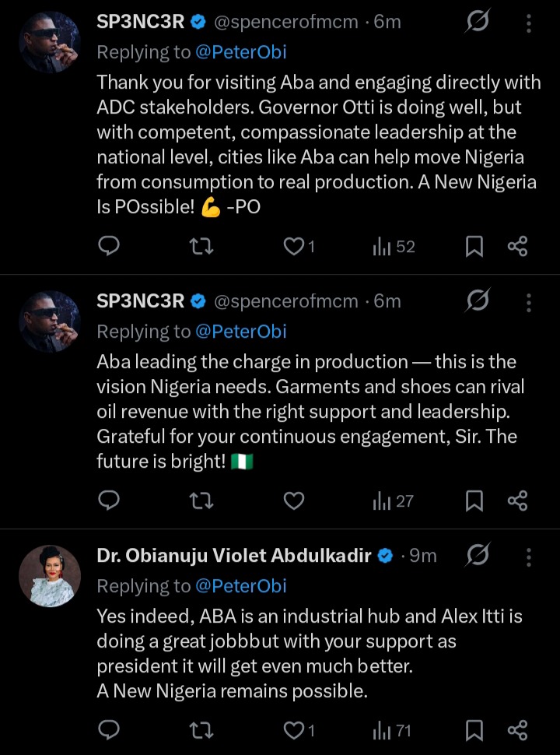Open Dr. Obianuju Violet Abdulkadir's profile picture
Image resolution: width=560 pixels, height=755 pixels.
(x=50, y=576)
